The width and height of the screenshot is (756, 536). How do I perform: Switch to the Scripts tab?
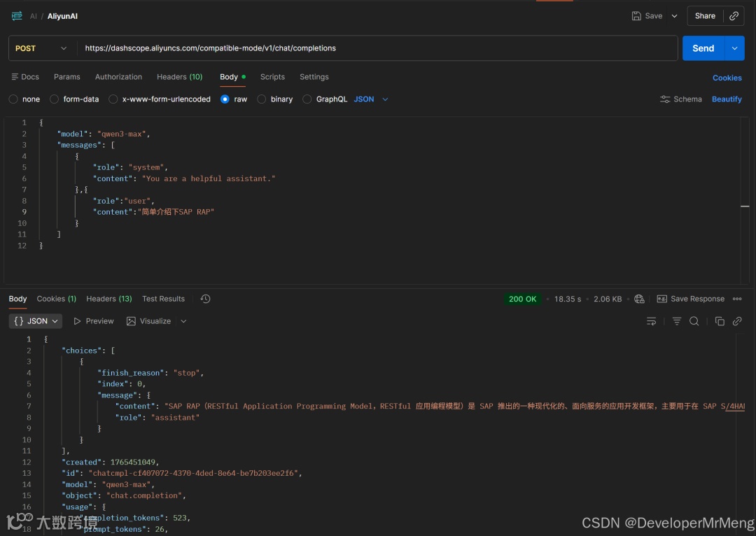[272, 77]
